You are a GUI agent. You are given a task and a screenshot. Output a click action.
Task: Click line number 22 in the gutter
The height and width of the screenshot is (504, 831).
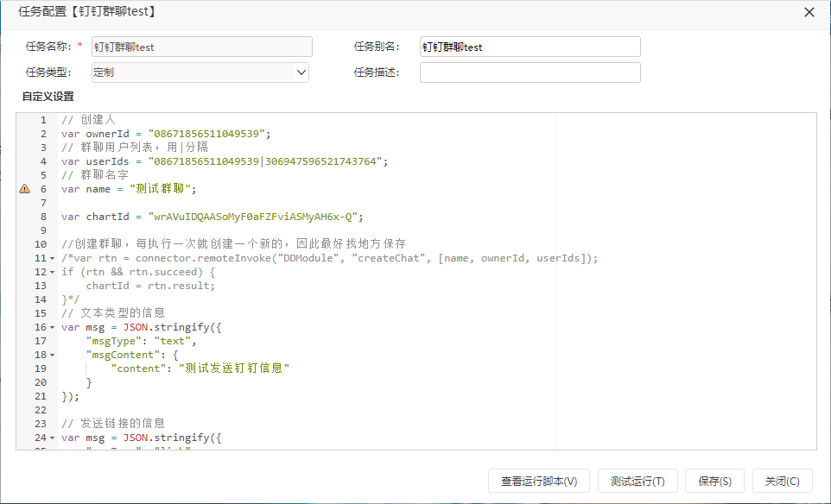click(x=41, y=410)
